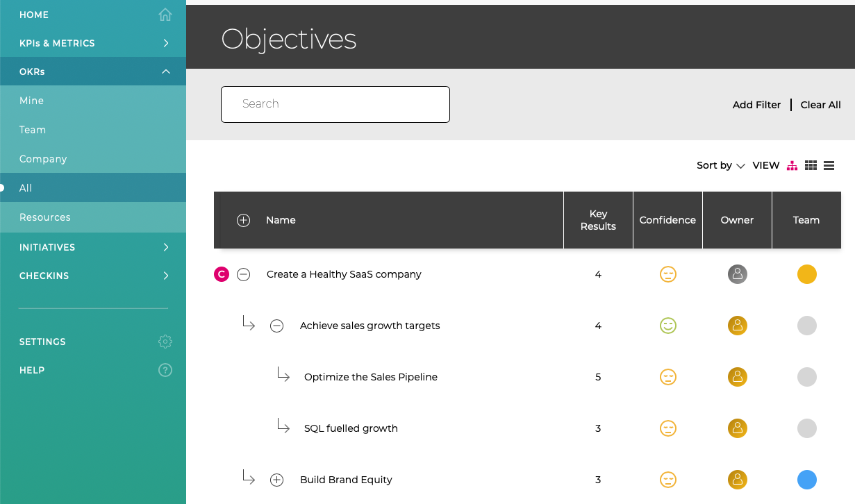Collapse the OKRs sidebar section

pyautogui.click(x=93, y=72)
